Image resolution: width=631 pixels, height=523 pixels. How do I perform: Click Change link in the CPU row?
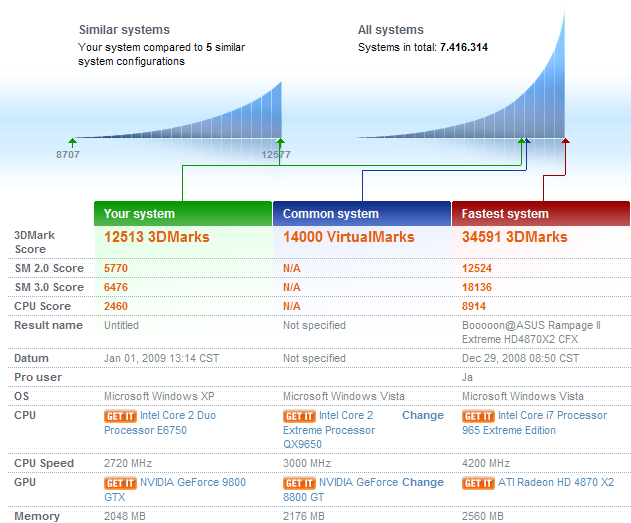pos(423,416)
